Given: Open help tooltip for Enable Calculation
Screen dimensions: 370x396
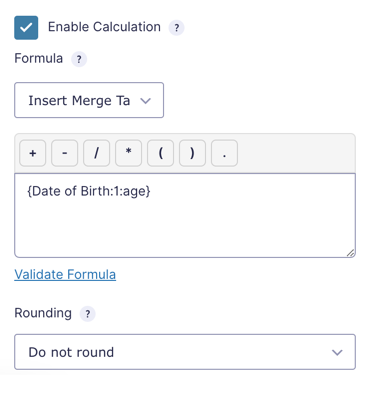Looking at the screenshot, I should [x=177, y=28].
